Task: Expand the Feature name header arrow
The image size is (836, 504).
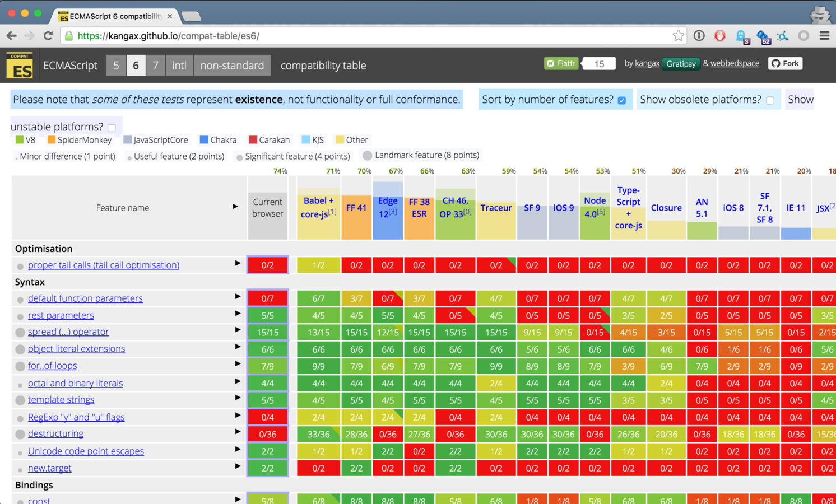Action: [235, 207]
